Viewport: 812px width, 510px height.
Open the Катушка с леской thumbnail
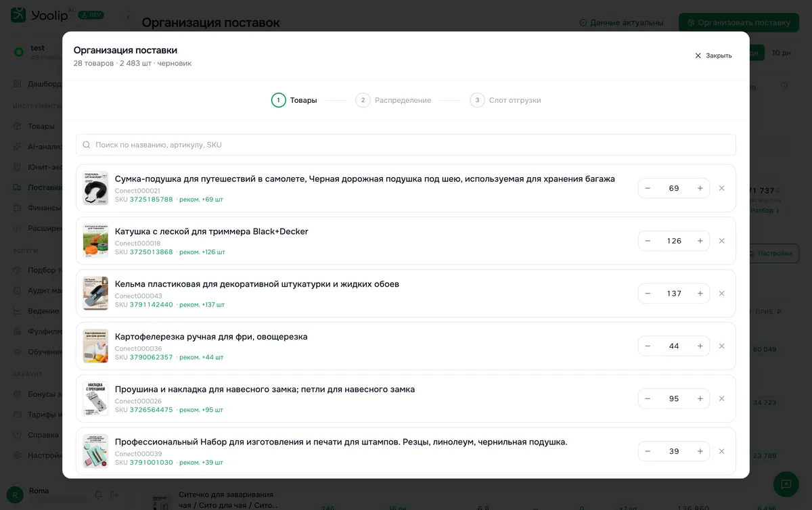click(x=95, y=241)
